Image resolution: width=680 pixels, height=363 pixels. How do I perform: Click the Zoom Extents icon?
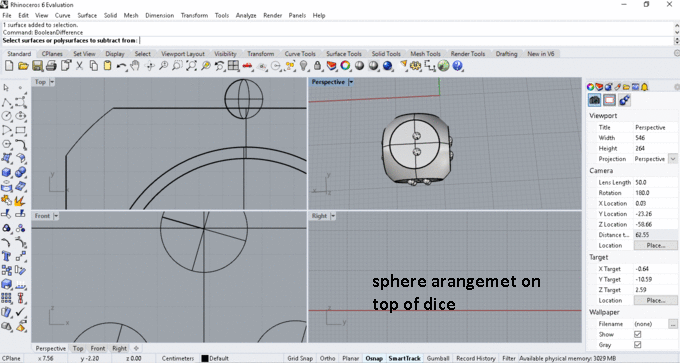[x=191, y=66]
